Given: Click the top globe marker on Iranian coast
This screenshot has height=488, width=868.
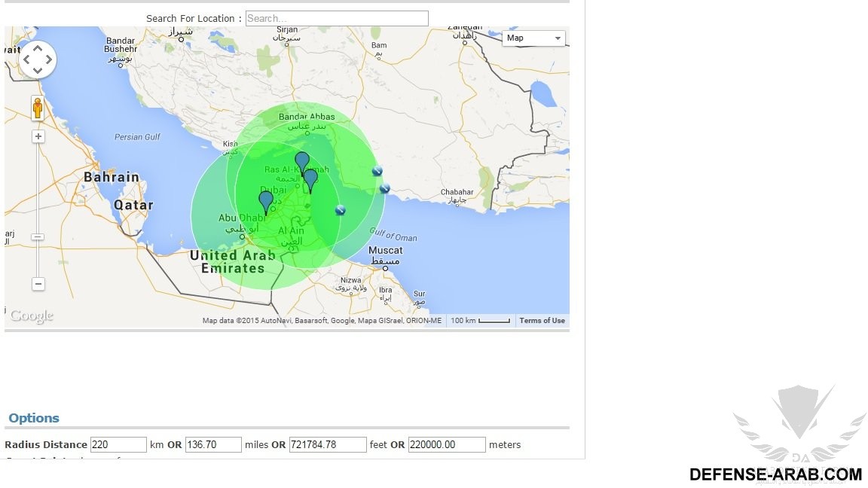Looking at the screenshot, I should point(377,171).
